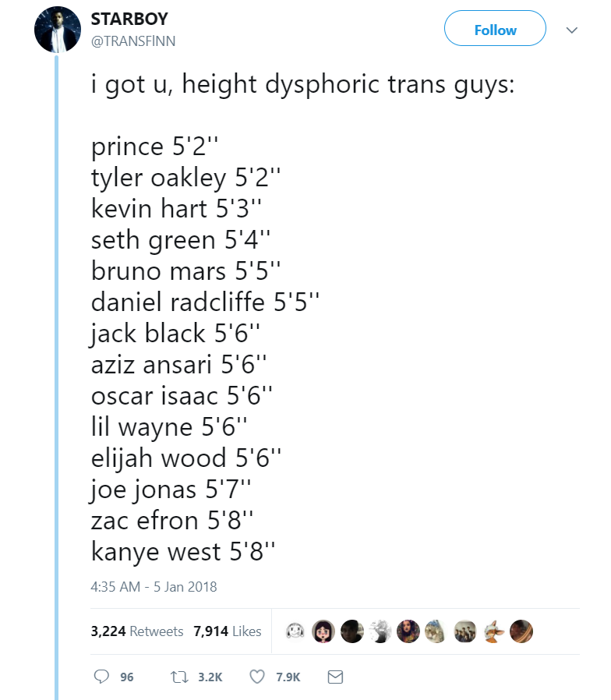Open the white cartoon dog liker avatar
This screenshot has width=611, height=700.
(x=295, y=631)
